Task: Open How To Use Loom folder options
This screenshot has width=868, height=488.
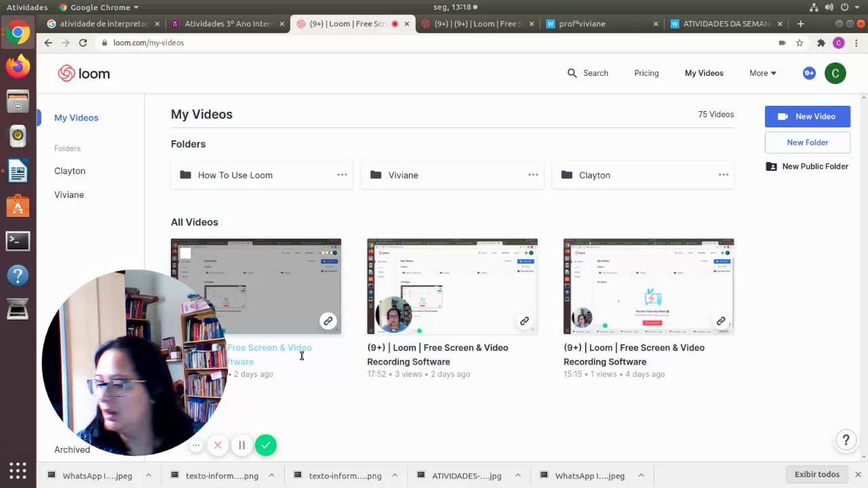Action: point(342,175)
